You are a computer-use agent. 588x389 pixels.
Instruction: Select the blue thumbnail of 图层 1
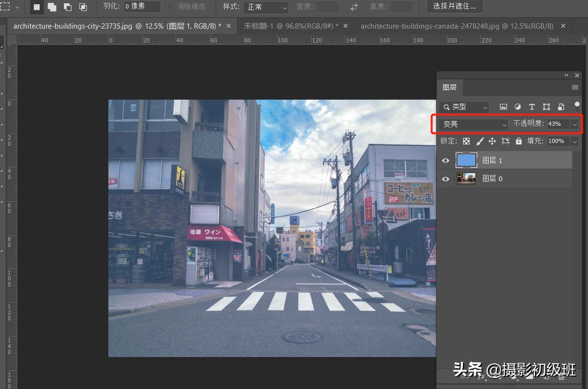coord(466,160)
